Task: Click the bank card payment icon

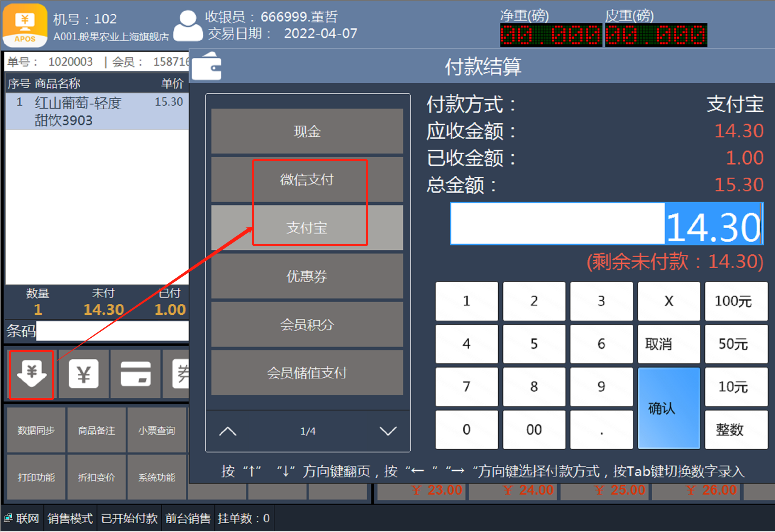Action: point(135,374)
